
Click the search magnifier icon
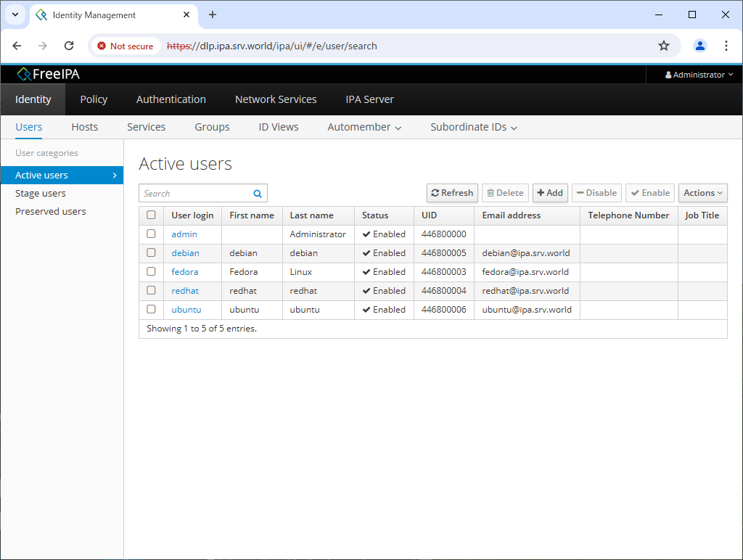(258, 193)
